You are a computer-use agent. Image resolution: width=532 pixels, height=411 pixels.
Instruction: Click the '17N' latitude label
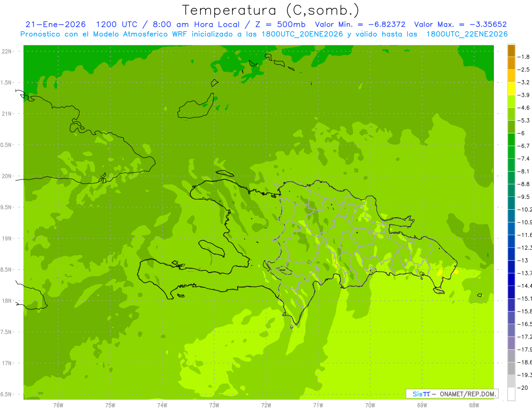(7, 363)
